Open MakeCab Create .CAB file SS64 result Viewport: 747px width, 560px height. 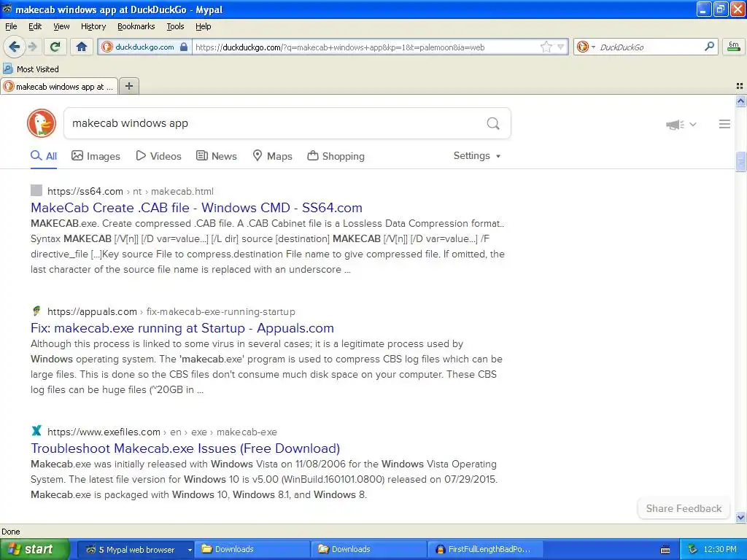coord(196,208)
